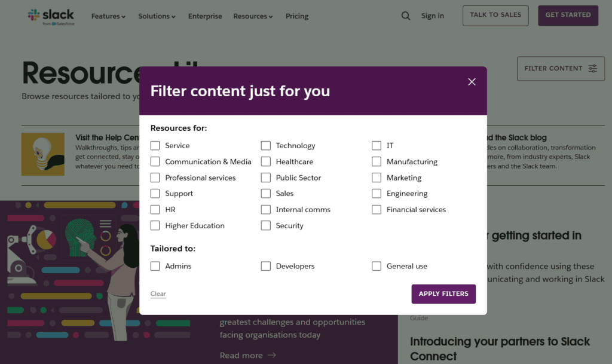Select the Security checkbox

[x=266, y=225]
